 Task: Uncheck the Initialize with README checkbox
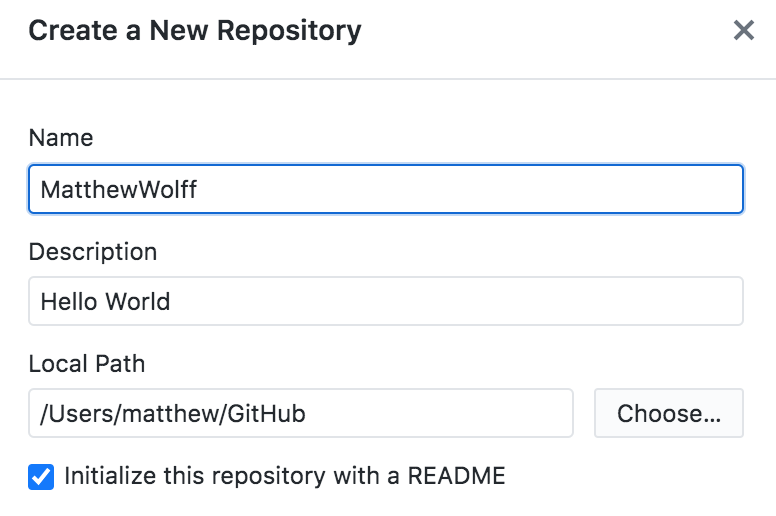[x=41, y=476]
